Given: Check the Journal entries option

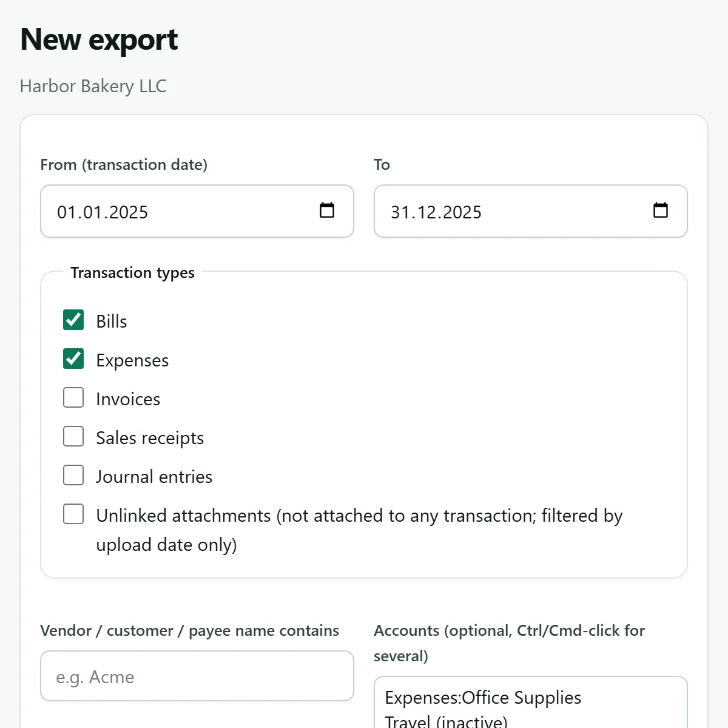Looking at the screenshot, I should (x=73, y=475).
